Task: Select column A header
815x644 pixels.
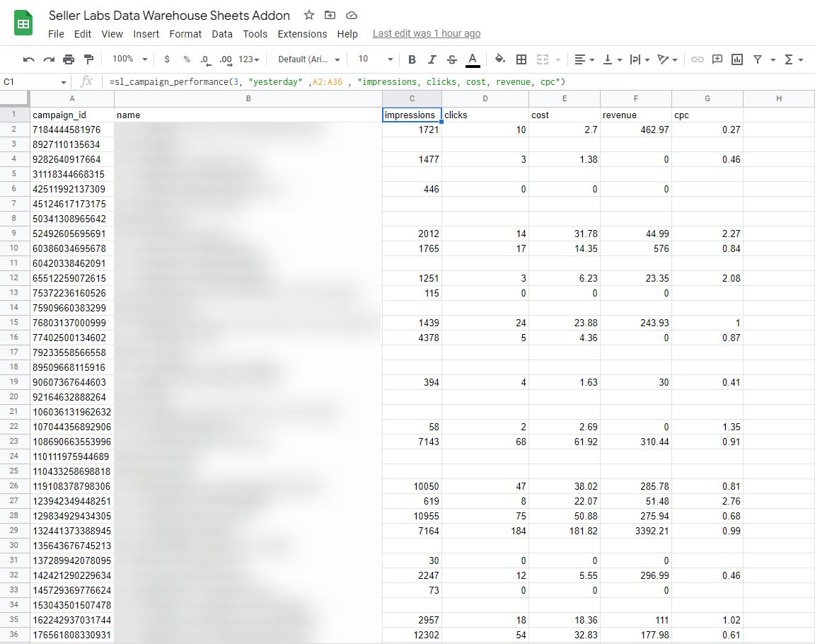Action: point(72,98)
